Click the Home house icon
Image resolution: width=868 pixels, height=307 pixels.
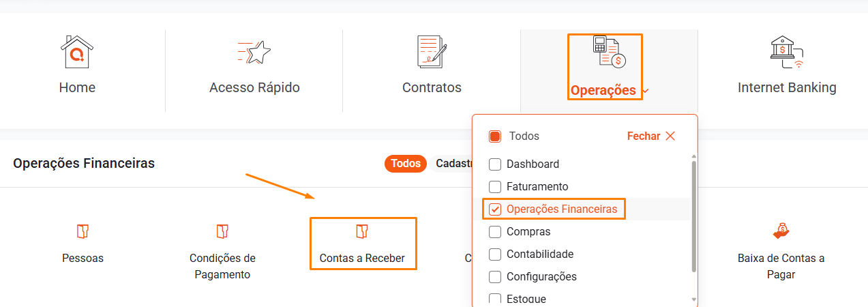click(x=77, y=52)
